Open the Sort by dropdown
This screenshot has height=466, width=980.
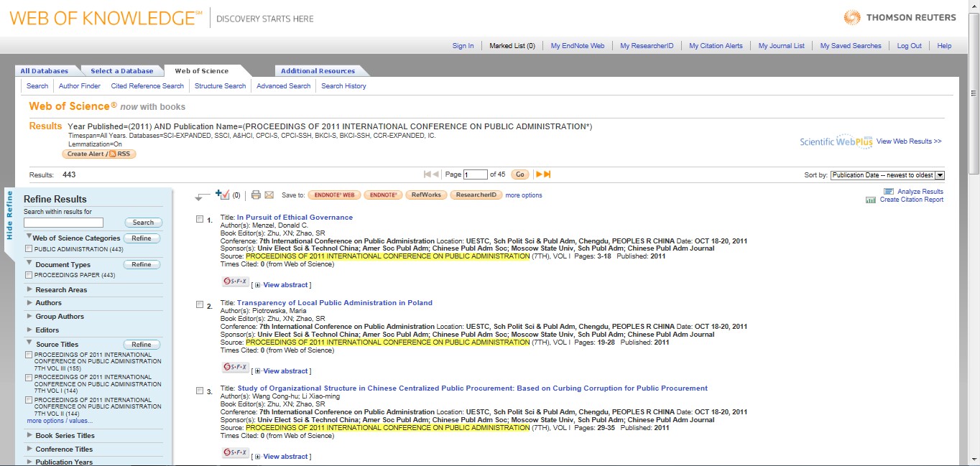pos(887,175)
